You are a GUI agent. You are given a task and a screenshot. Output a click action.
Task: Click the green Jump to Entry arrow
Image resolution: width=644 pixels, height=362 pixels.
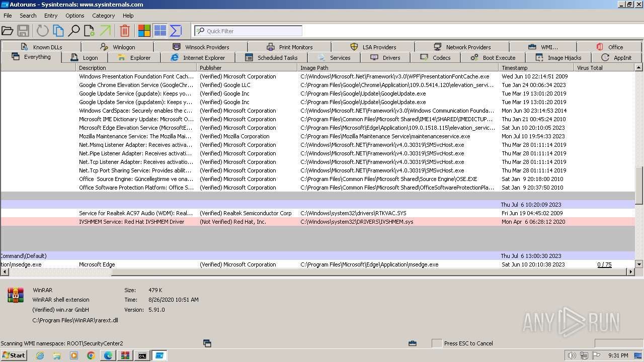[105, 31]
